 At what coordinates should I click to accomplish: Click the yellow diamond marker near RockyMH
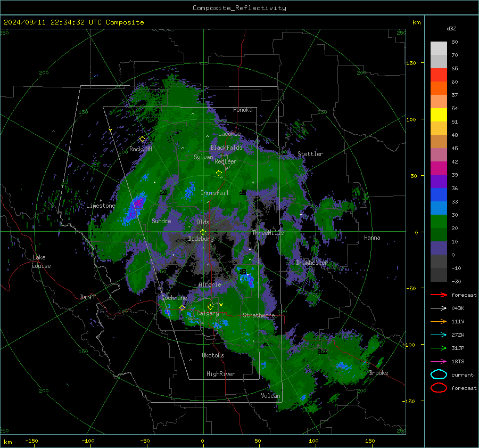(142, 139)
